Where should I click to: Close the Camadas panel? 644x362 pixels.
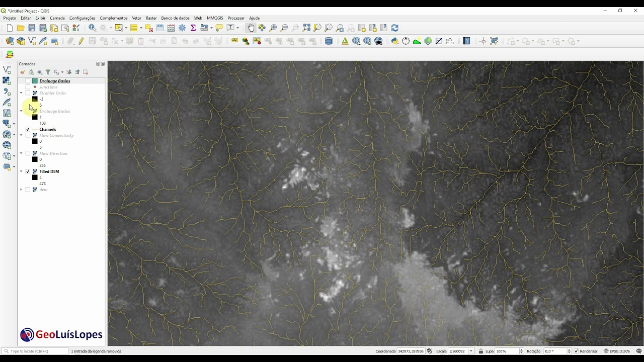pos(103,64)
